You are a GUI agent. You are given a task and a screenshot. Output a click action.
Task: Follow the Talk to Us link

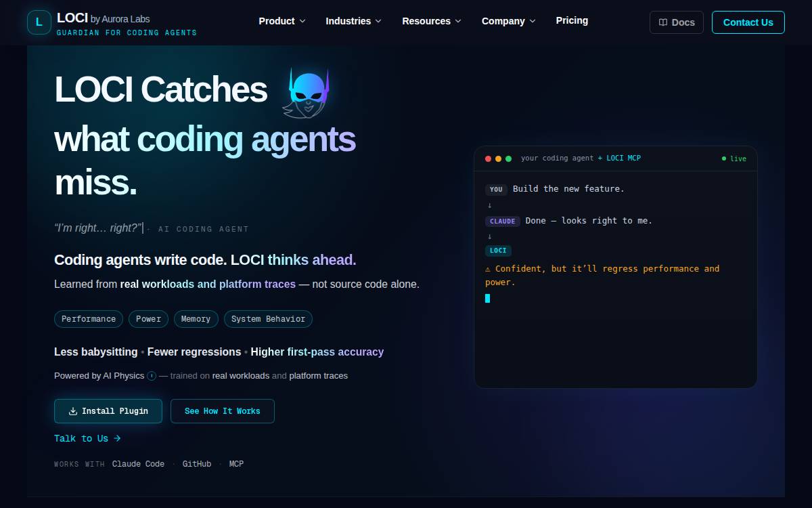88,438
